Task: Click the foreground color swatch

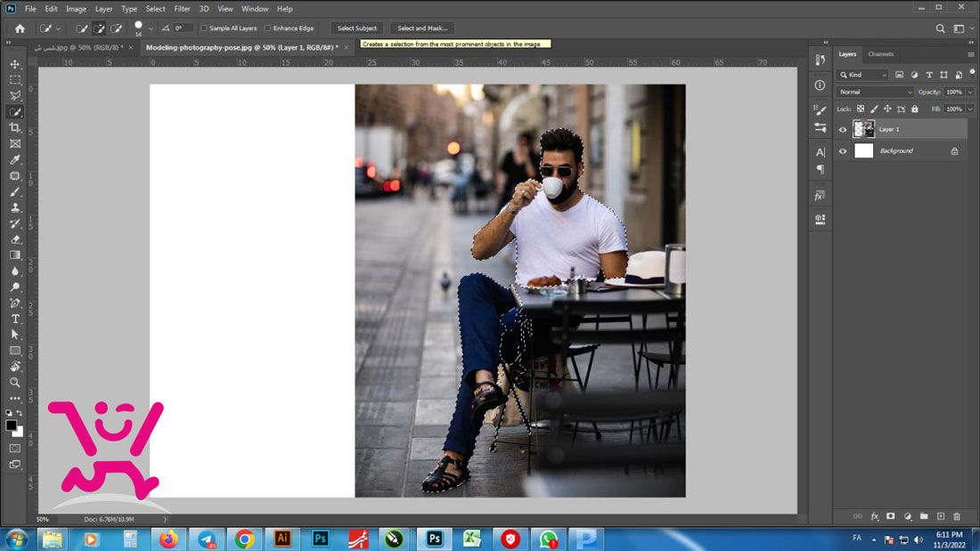Action: coord(11,425)
